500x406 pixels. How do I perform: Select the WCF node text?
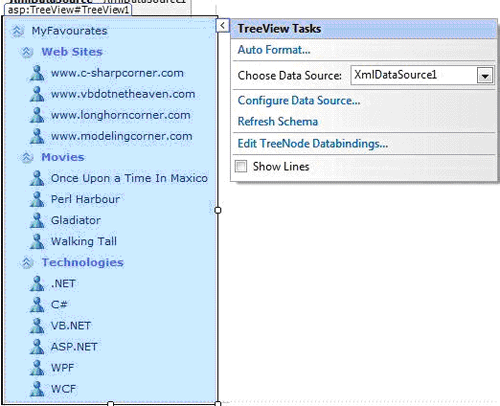63,389
